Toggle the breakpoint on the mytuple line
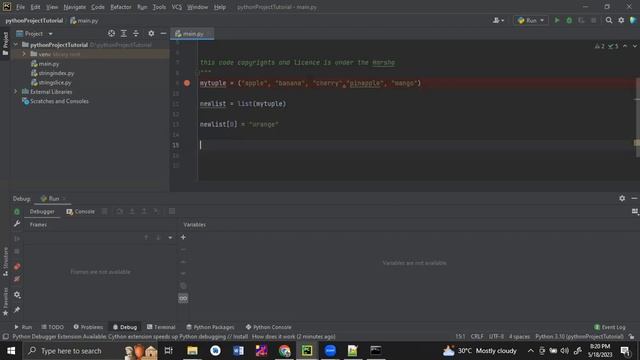The image size is (640, 360). click(x=187, y=83)
